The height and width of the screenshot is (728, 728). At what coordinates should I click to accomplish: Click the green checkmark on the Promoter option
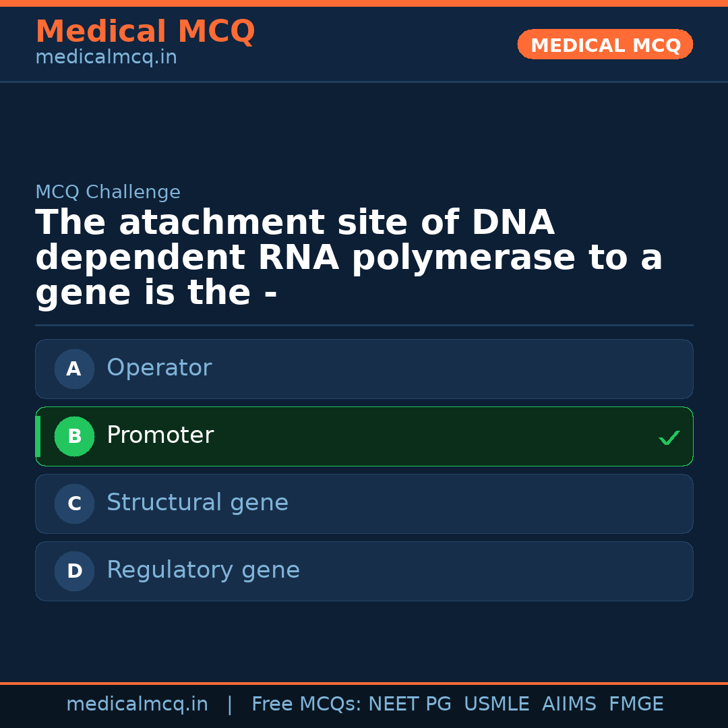coord(669,438)
